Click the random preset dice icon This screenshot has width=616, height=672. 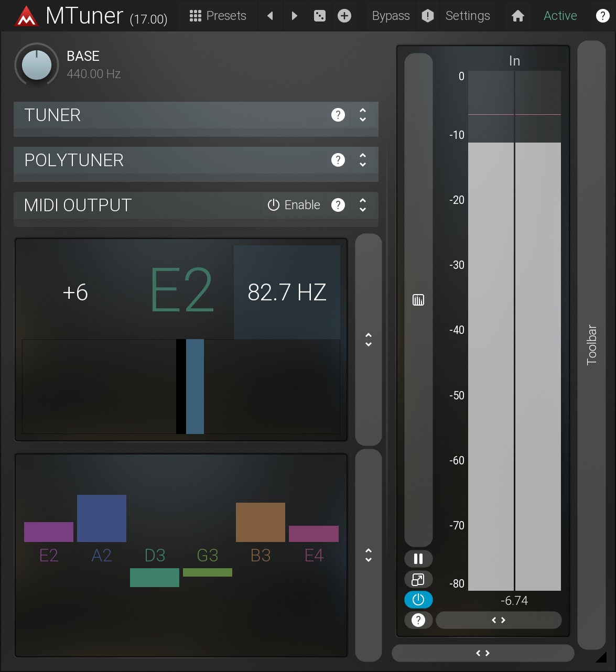click(x=319, y=16)
